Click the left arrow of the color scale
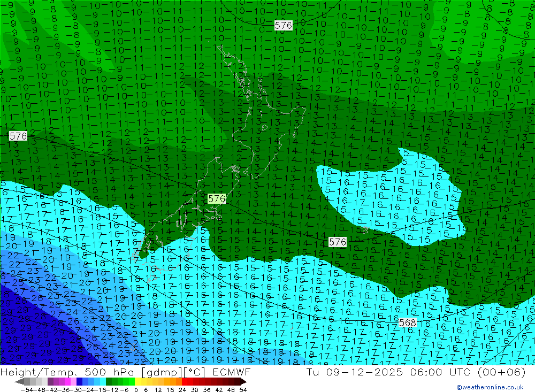The width and height of the screenshot is (535, 392). pyautogui.click(x=19, y=382)
